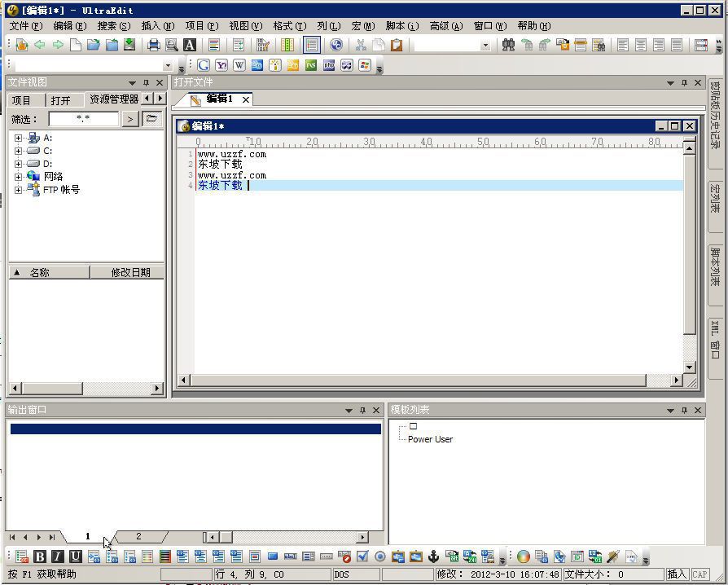Expand the A: drive node
Screen dimensions: 728x585
pos(18,138)
